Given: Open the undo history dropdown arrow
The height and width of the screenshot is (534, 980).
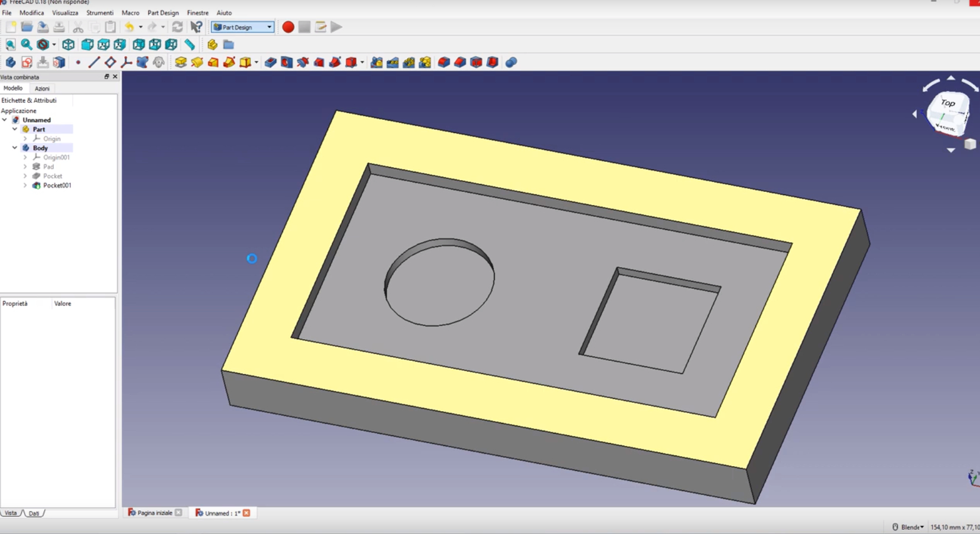Looking at the screenshot, I should coord(140,27).
